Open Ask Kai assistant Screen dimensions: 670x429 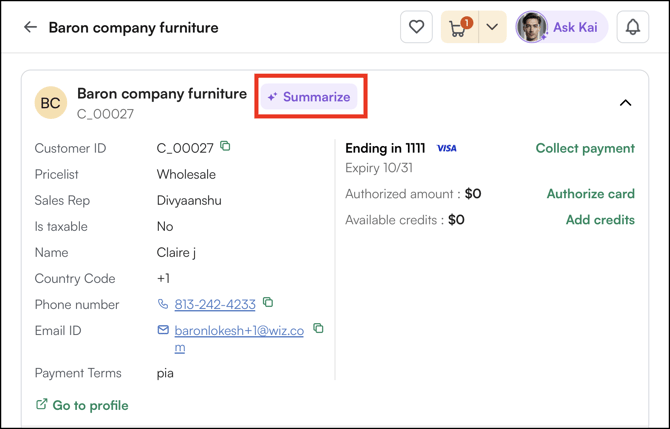tap(561, 27)
